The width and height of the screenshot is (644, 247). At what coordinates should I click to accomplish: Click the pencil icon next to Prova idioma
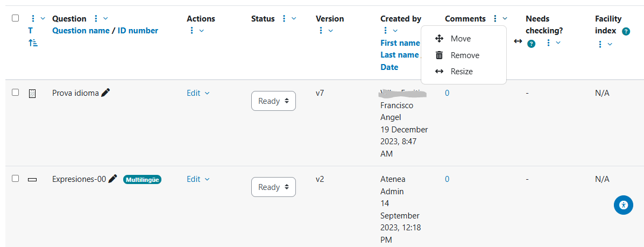(x=105, y=93)
